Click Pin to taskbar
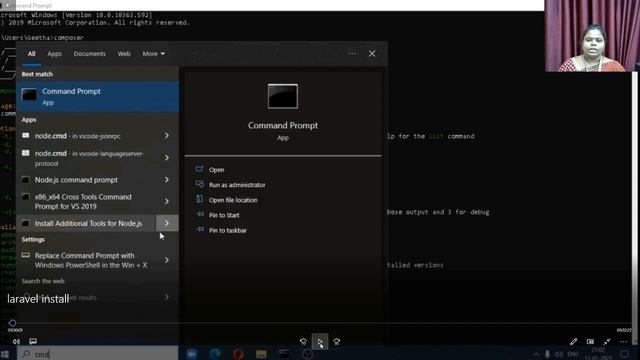 [x=228, y=230]
